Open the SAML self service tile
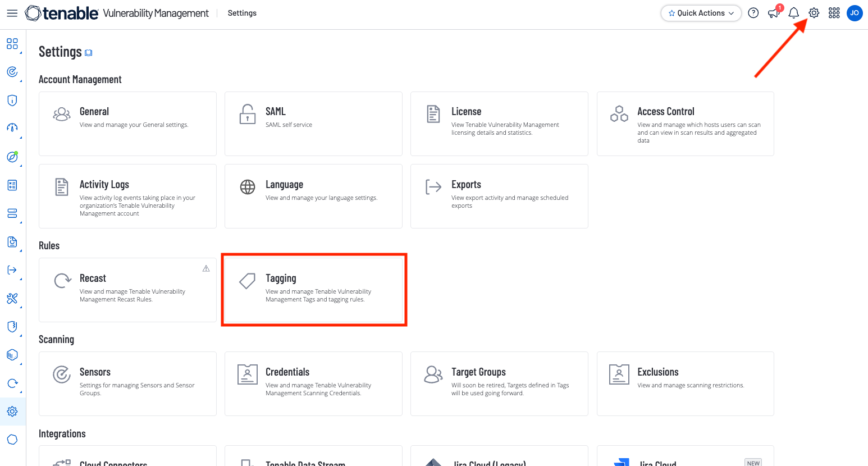 point(313,124)
